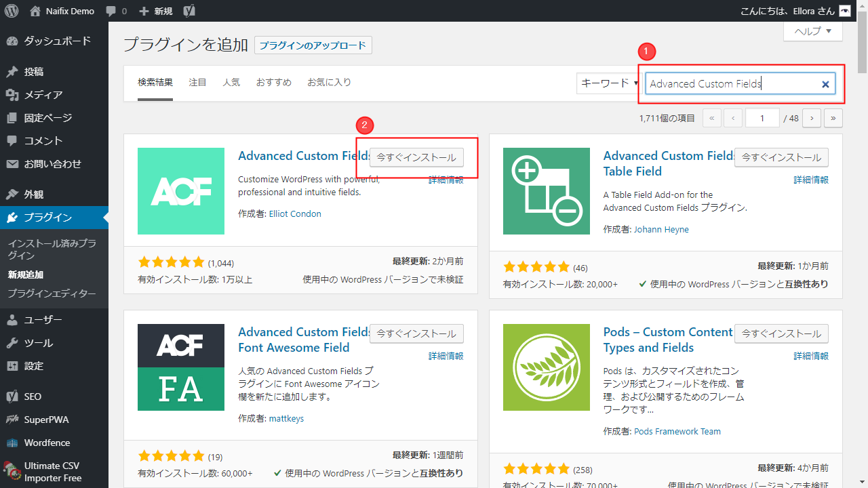868x488 pixels.
Task: Install Pods Custom Content Types plugin
Action: 781,333
